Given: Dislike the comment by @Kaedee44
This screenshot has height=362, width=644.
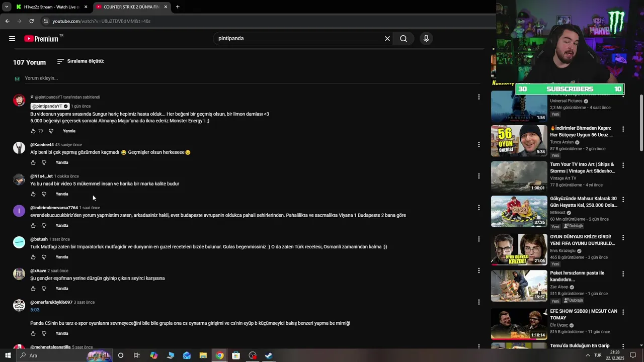Looking at the screenshot, I should [44, 163].
